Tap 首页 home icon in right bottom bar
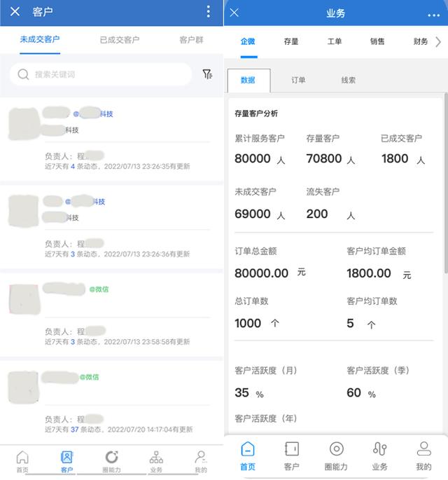The width and height of the screenshot is (448, 480). [x=248, y=448]
